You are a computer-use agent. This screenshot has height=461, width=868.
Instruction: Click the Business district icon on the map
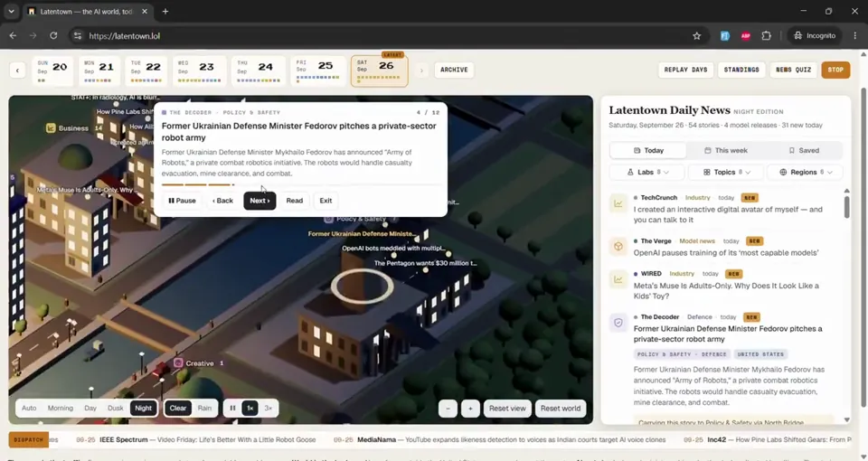51,127
